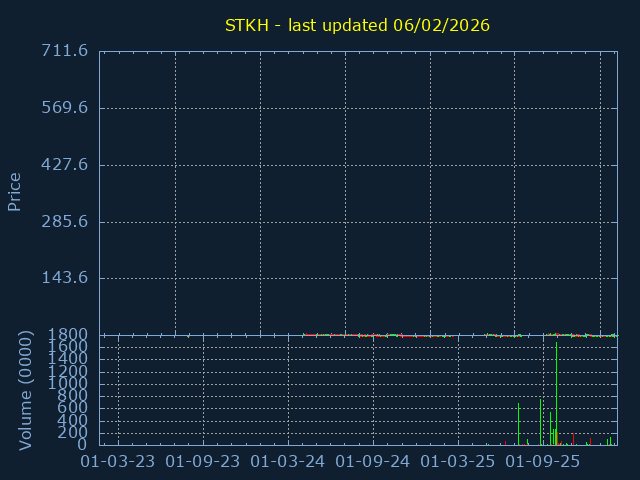Click the 01-09-25 date label
Viewport: 640px width, 480px height.
point(543,462)
